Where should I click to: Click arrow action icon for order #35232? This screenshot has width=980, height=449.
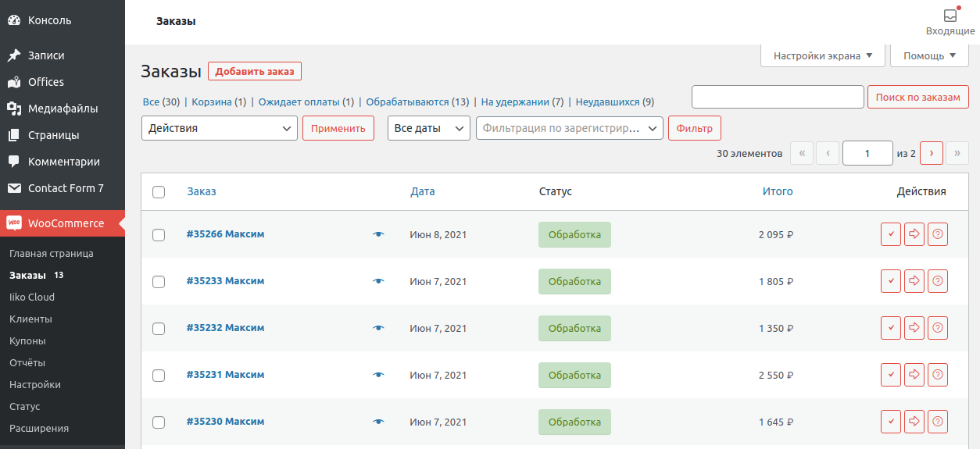[x=914, y=328]
